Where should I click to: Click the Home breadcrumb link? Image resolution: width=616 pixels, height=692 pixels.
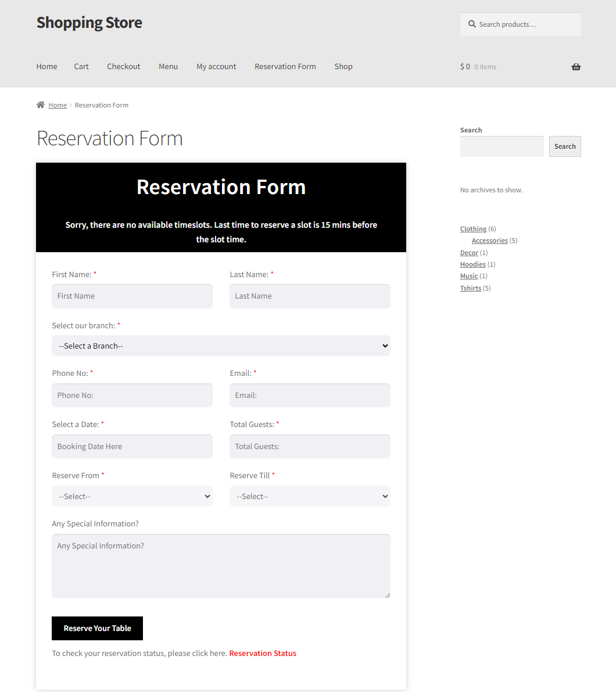point(58,105)
